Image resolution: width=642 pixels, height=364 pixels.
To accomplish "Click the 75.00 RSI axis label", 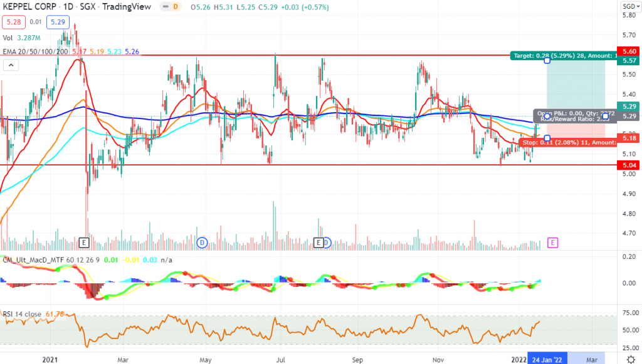I will click(x=631, y=313).
